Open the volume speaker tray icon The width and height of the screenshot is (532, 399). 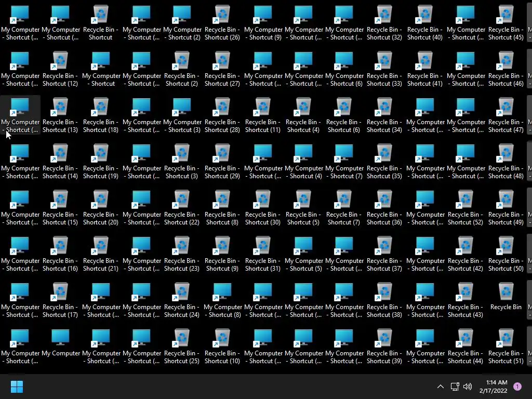point(468,387)
